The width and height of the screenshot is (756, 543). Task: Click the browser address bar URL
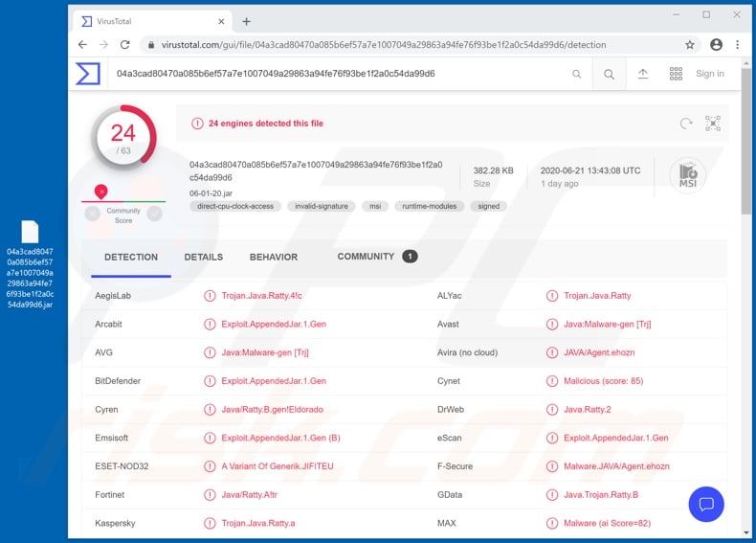click(x=384, y=45)
